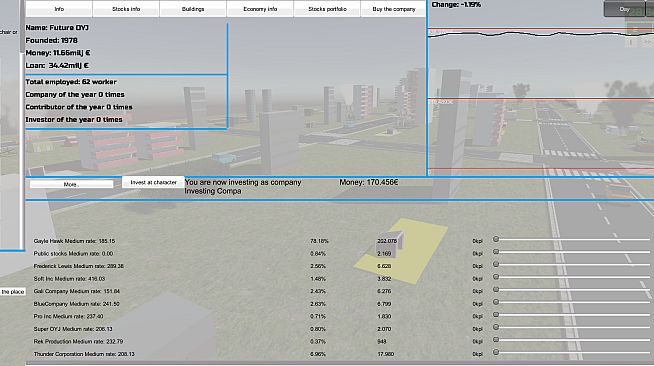Click 'Soft Inc Medium rate: 416.03' row
Screen dimensions: 654x366
[69, 278]
